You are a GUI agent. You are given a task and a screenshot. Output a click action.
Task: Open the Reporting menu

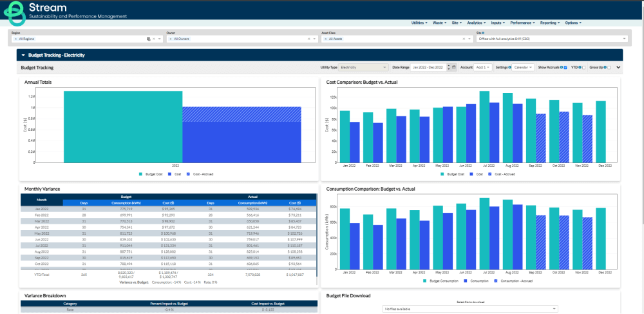tap(550, 23)
